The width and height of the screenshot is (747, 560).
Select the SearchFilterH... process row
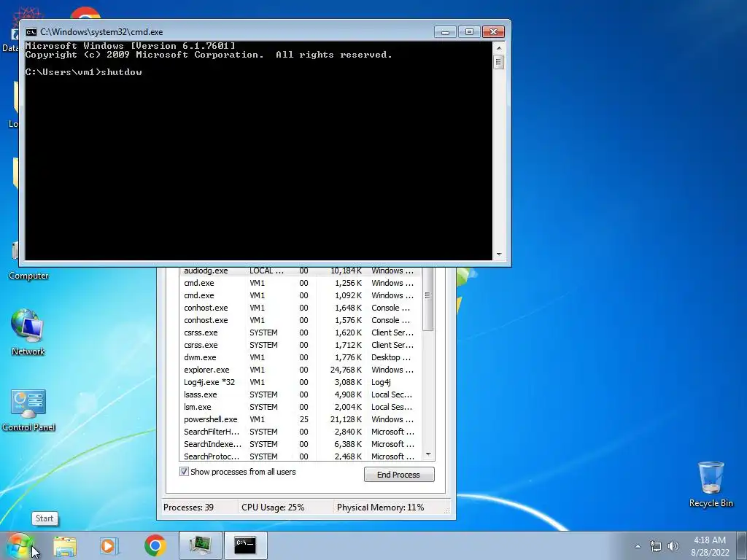300,432
